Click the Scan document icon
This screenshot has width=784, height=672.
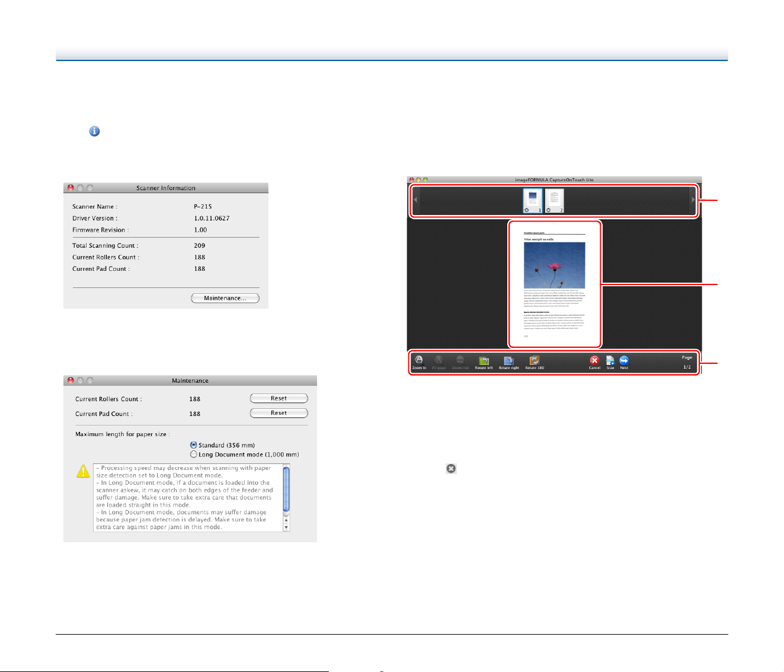click(x=610, y=360)
